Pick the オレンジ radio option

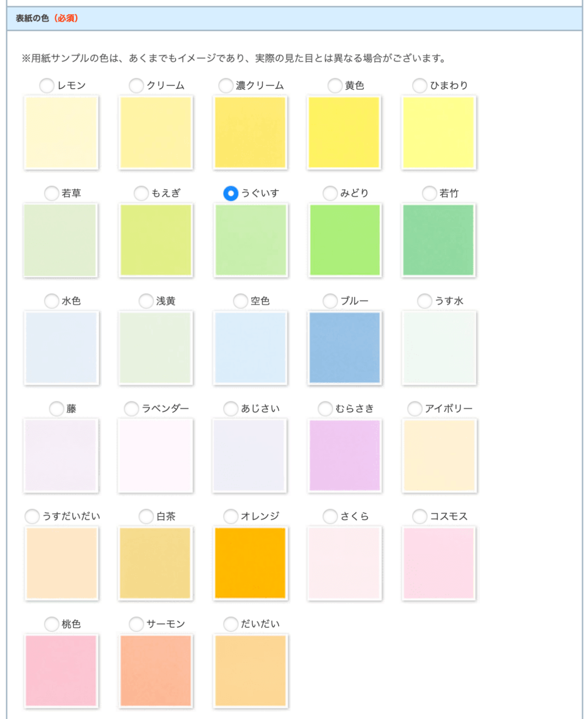[x=231, y=517]
